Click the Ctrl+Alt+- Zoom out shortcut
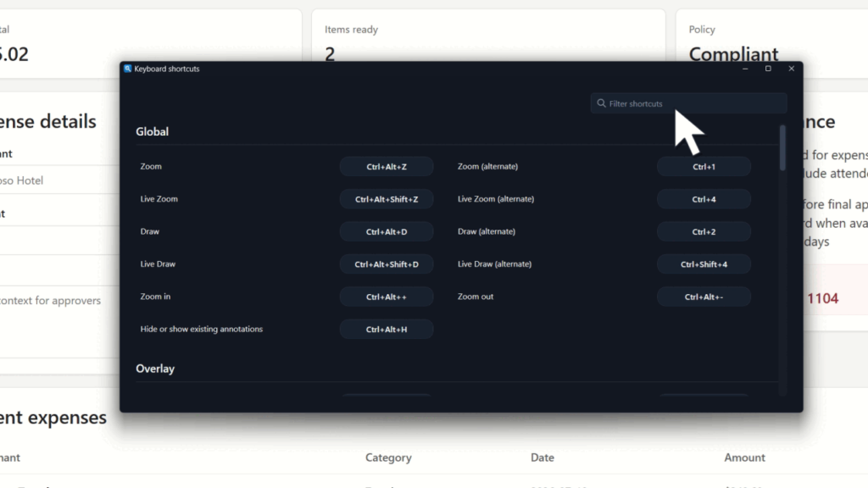This screenshot has width=868, height=488. pyautogui.click(x=704, y=297)
